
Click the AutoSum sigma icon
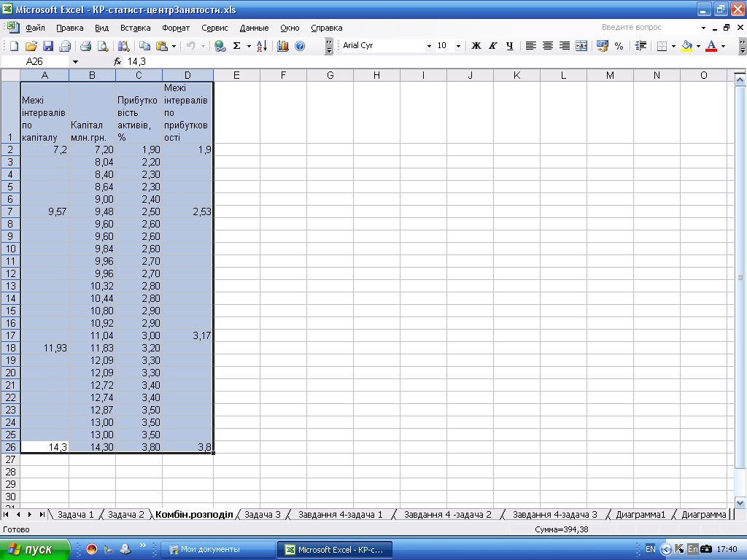[236, 46]
